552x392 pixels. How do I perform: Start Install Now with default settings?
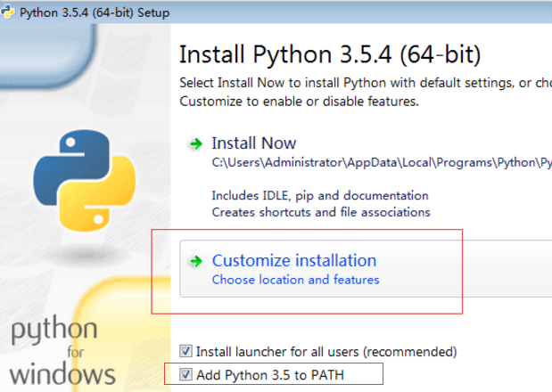tap(254, 143)
